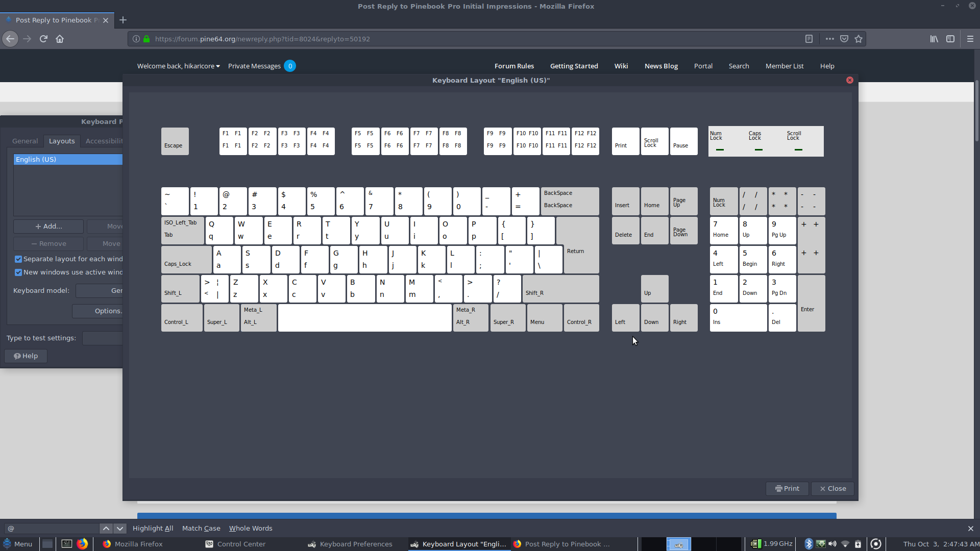The image size is (980, 551).
Task: Switch to Layouts tab
Action: 62,141
